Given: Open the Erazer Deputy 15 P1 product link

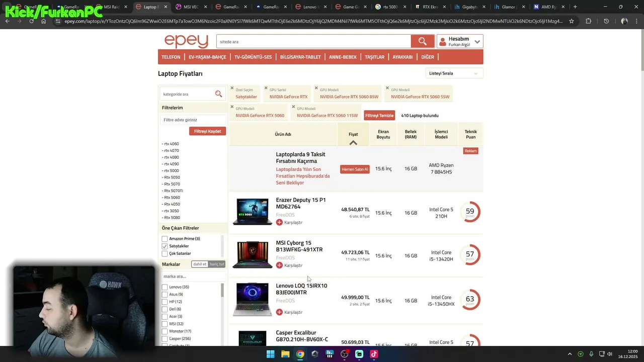Looking at the screenshot, I should 301,203.
